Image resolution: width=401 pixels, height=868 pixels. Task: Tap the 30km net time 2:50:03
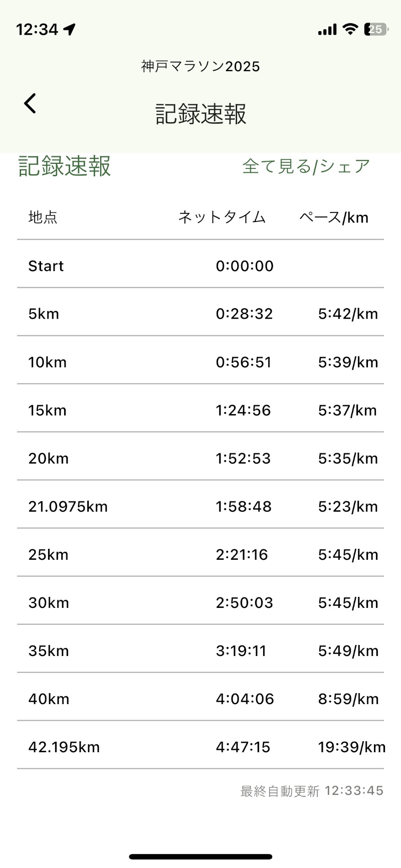point(244,603)
